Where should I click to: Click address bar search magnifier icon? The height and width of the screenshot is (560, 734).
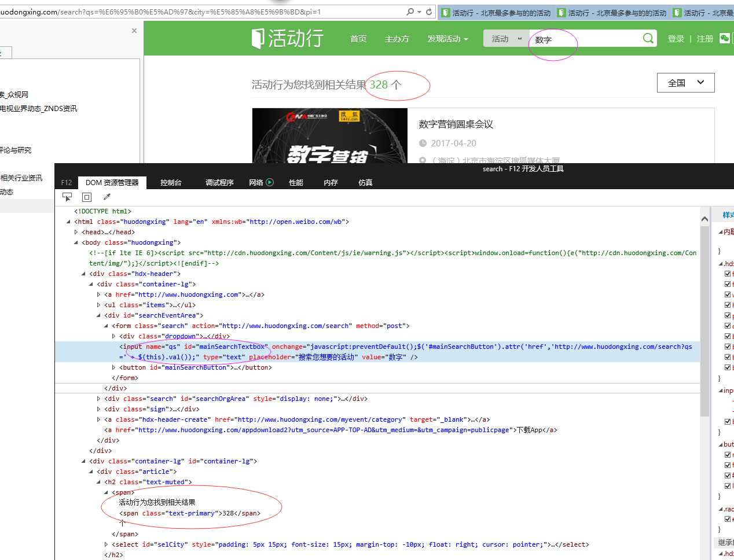410,12
